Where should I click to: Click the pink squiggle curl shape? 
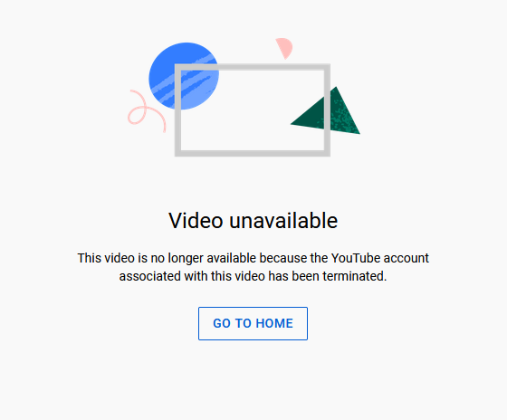146,111
